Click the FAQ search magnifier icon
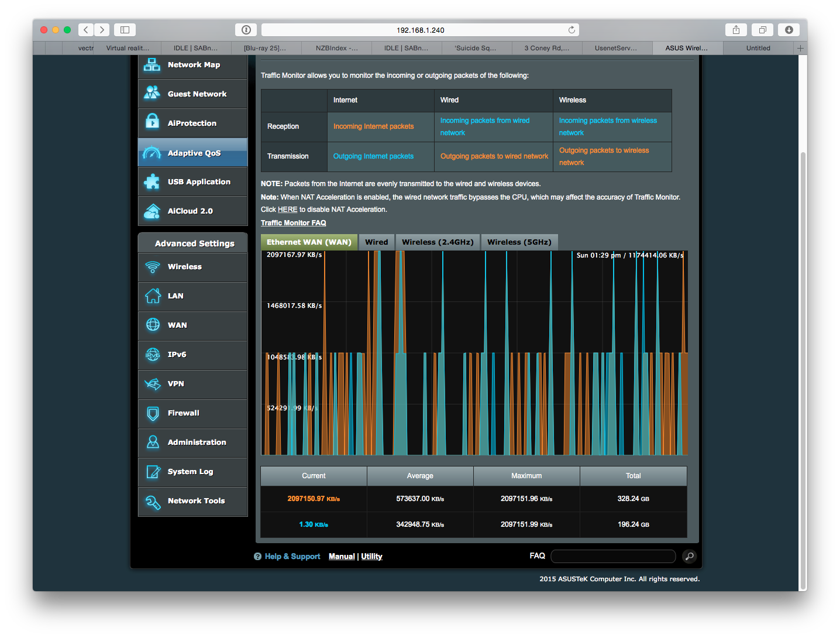The height and width of the screenshot is (638, 840). [689, 556]
